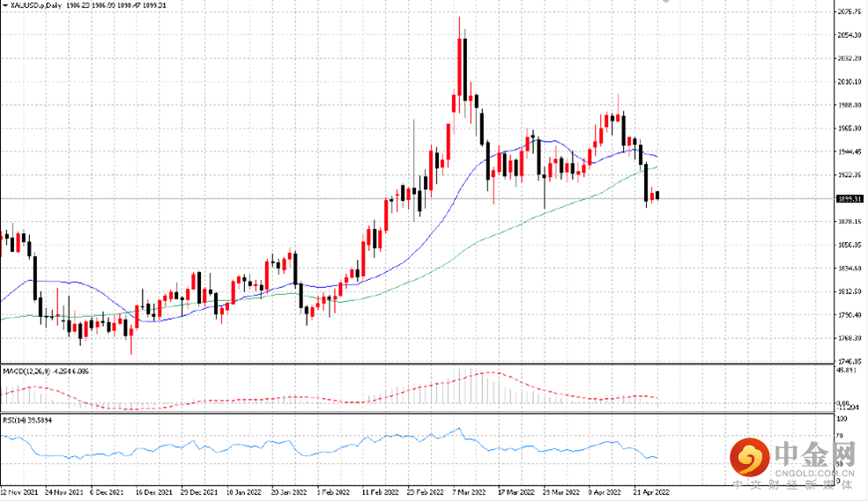Select the tallest red candle near 7 Mar 2022

pyautogui.click(x=459, y=66)
